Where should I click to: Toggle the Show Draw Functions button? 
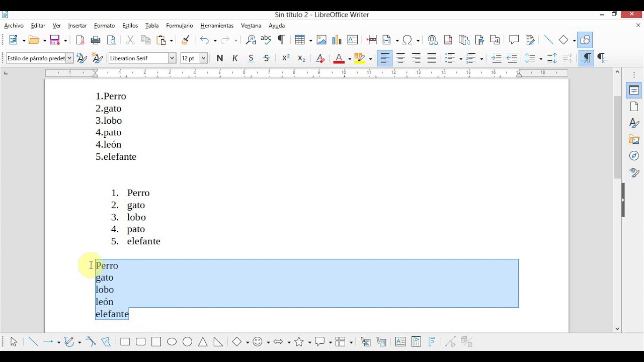pos(585,40)
